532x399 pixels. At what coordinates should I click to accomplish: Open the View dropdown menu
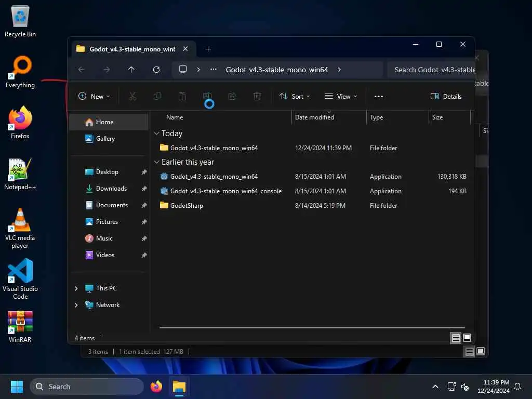coord(341,96)
